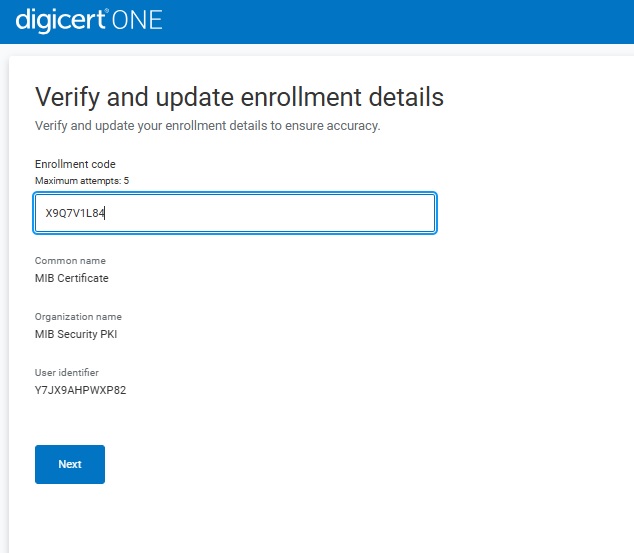Click the empty area of the blue header bar
The image size is (634, 553).
(x=420, y=21)
